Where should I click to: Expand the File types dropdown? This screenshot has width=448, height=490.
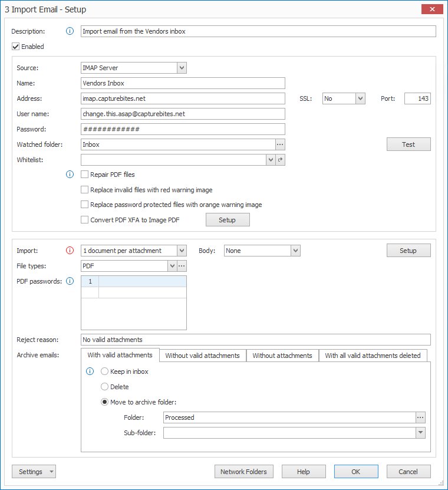click(x=172, y=266)
